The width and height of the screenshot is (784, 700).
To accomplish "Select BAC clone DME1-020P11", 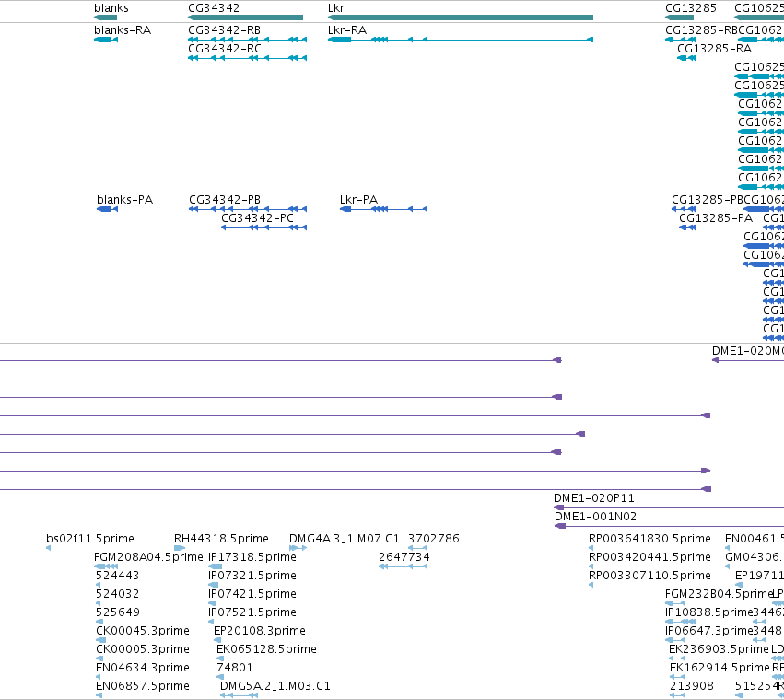I will (x=669, y=508).
